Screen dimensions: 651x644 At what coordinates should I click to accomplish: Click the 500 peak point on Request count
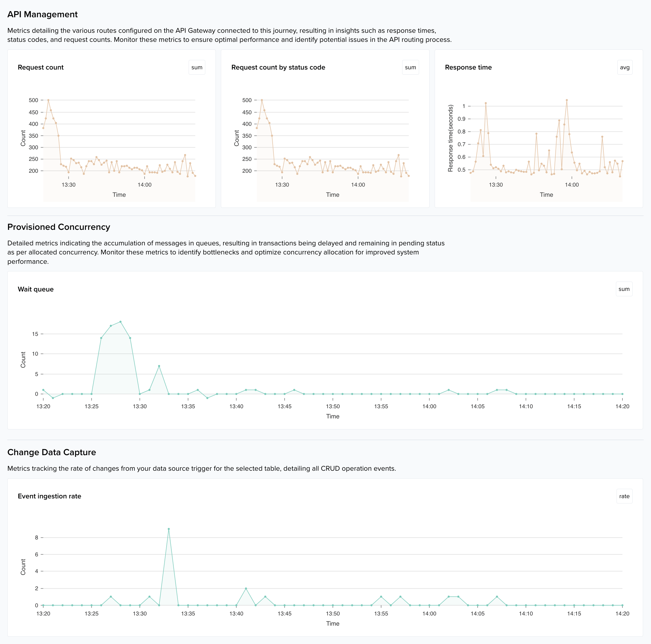click(x=48, y=100)
